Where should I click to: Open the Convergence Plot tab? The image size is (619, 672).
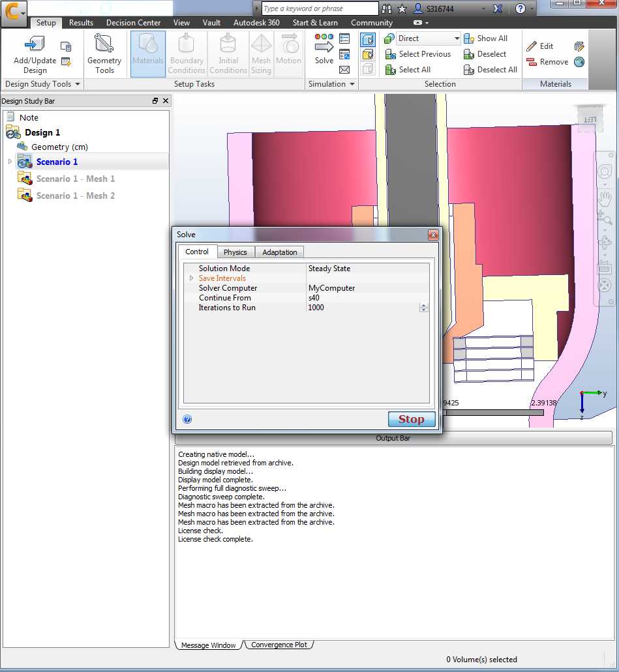(279, 644)
